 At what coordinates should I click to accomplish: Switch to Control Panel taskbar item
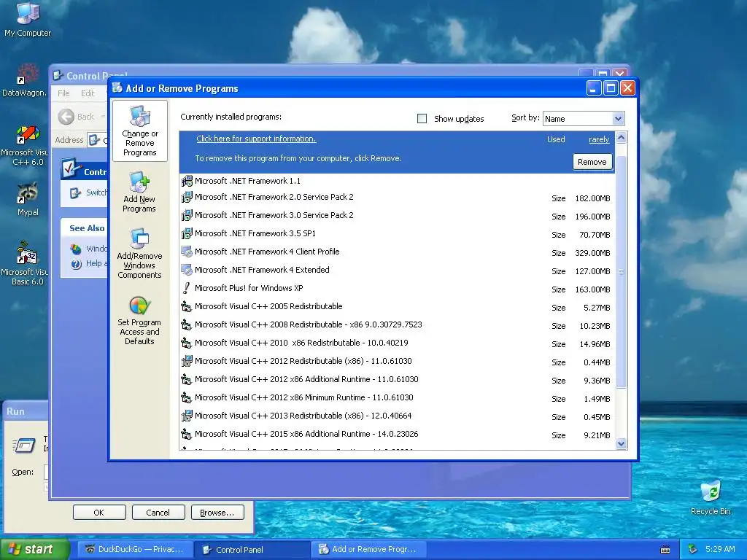coord(252,549)
